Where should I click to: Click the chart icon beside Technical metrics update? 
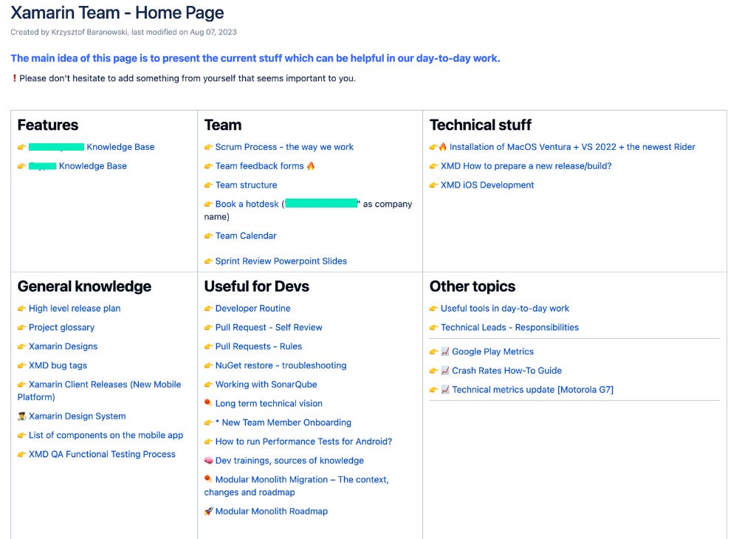(x=445, y=390)
